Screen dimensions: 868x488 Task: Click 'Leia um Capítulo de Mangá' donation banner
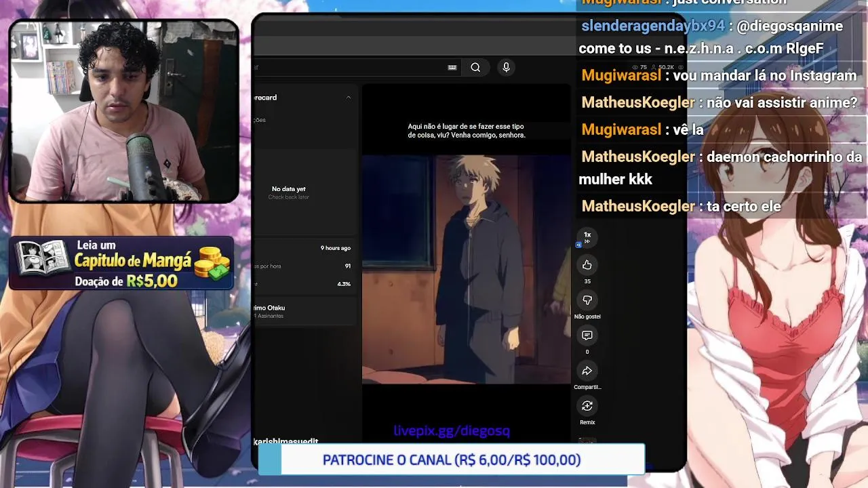coord(122,264)
